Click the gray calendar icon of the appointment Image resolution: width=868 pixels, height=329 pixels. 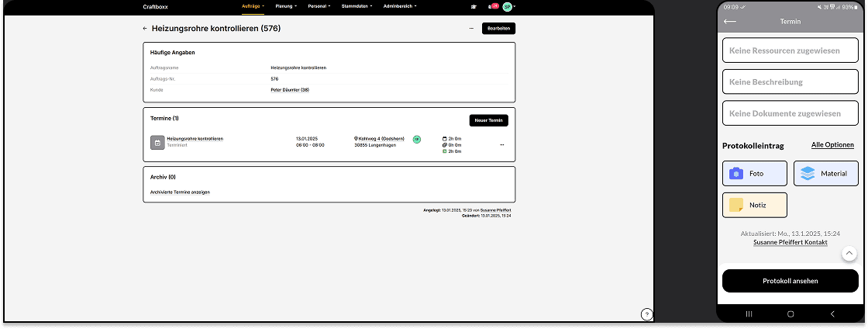tap(157, 142)
